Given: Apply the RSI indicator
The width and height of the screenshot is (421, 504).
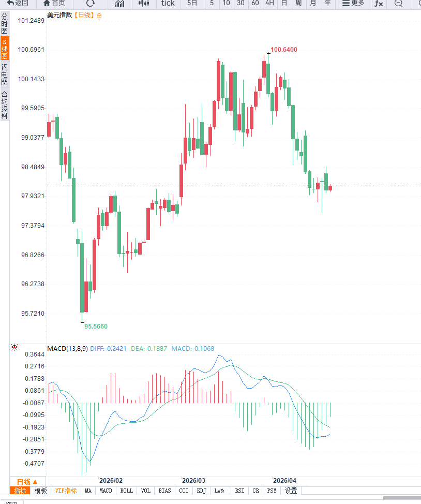Looking at the screenshot, I should point(239,491).
